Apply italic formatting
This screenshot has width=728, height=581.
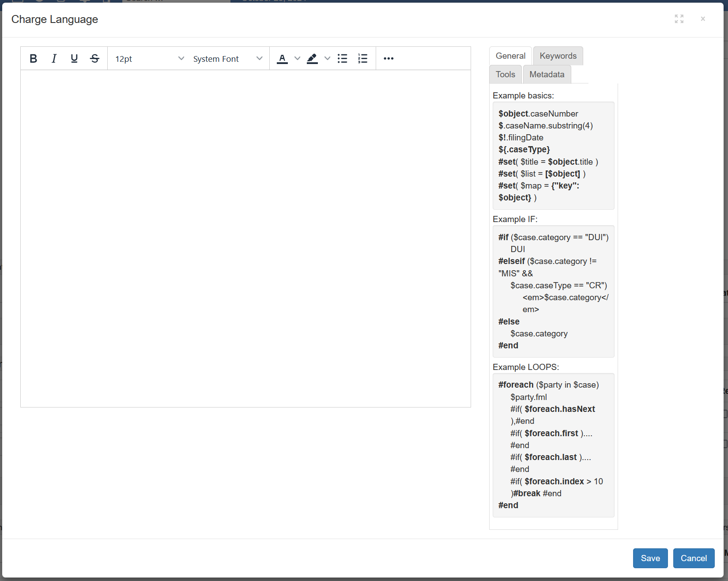(x=54, y=59)
